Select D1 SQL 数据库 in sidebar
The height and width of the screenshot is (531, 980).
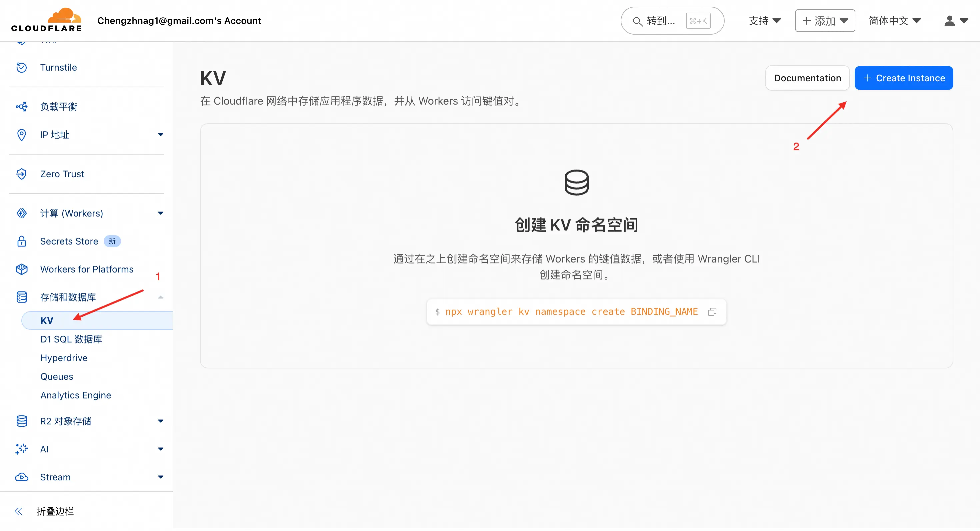(x=72, y=339)
